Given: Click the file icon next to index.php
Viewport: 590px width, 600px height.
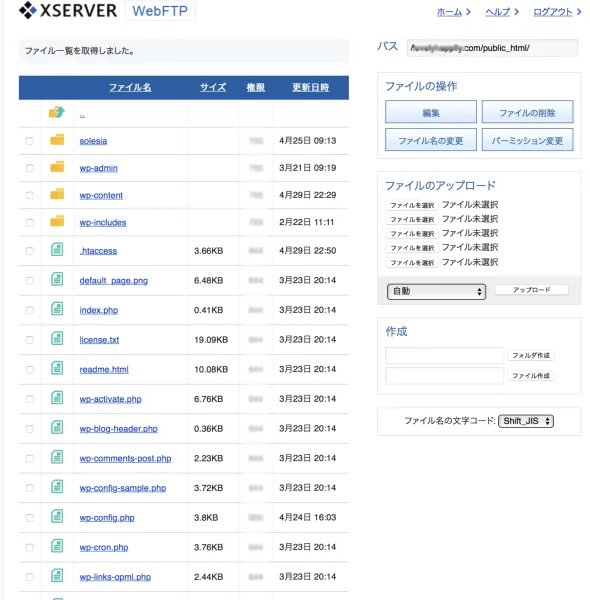Looking at the screenshot, I should click(57, 309).
